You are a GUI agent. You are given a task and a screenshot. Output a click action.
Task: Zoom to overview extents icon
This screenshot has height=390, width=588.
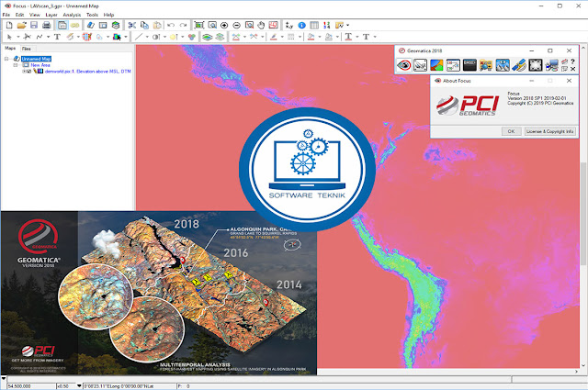199,25
